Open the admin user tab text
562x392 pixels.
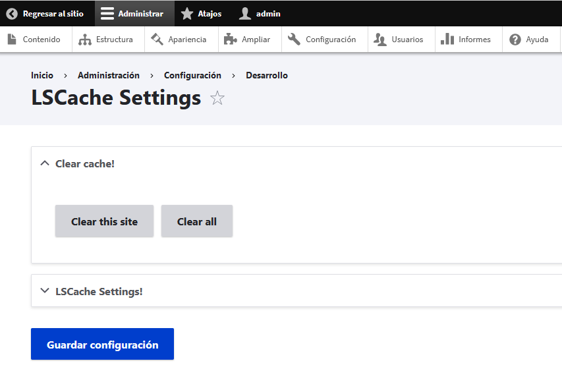(268, 14)
